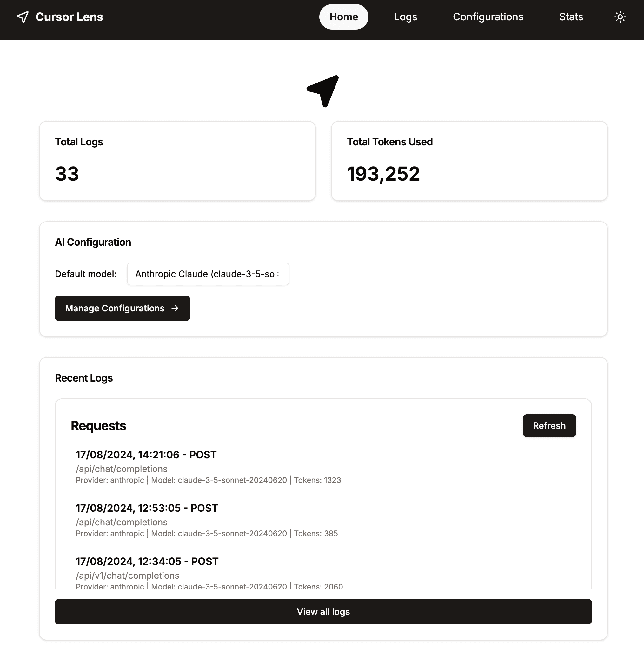
Task: Switch to the Home tab
Action: click(x=344, y=17)
